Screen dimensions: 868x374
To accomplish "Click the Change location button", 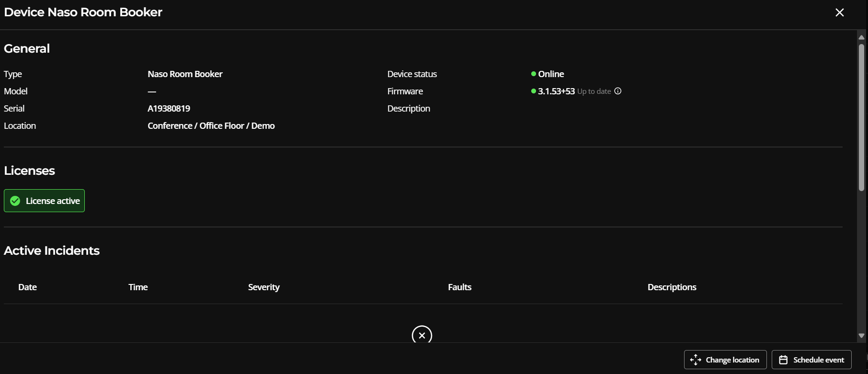I will 725,360.
